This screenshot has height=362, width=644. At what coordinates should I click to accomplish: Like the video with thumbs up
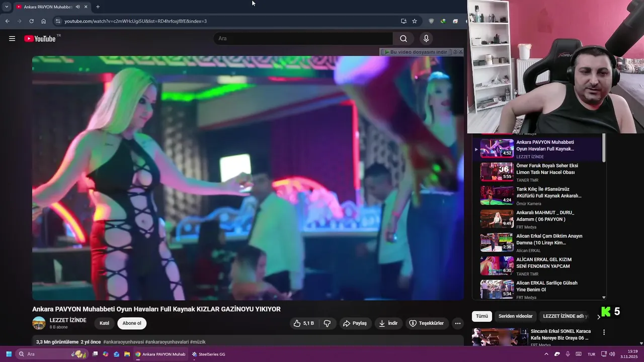pos(304,323)
